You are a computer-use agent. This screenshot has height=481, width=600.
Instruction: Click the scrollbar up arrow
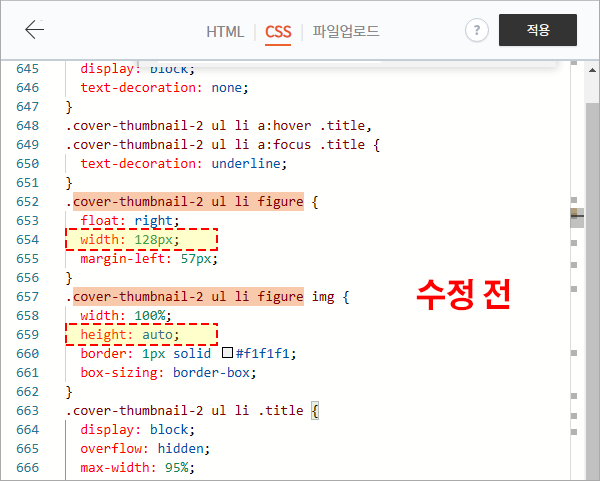[592, 70]
